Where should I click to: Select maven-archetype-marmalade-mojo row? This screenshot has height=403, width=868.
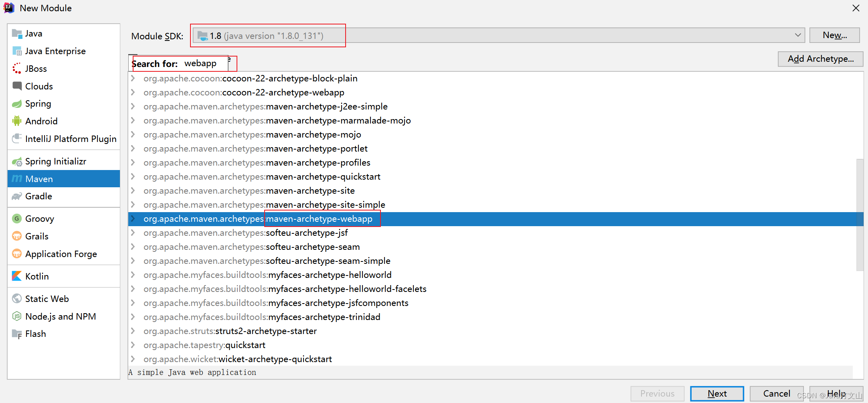coord(496,120)
